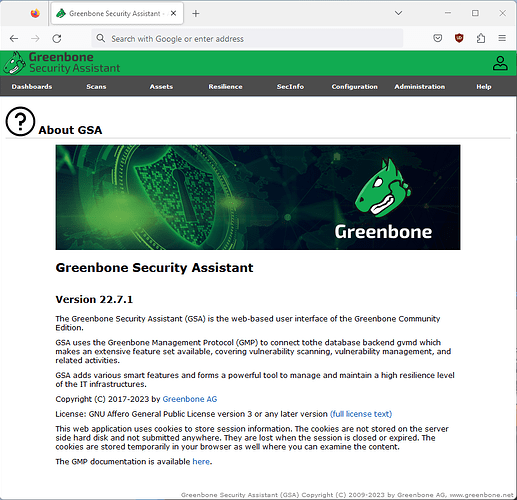Image resolution: width=517 pixels, height=500 pixels.
Task: Click the Greenbone dragon logo in header
Action: [x=14, y=63]
